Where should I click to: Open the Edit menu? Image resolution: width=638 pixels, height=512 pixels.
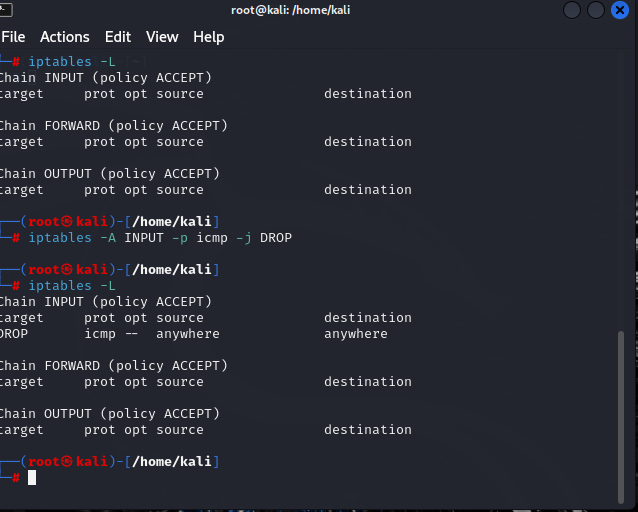pyautogui.click(x=118, y=37)
